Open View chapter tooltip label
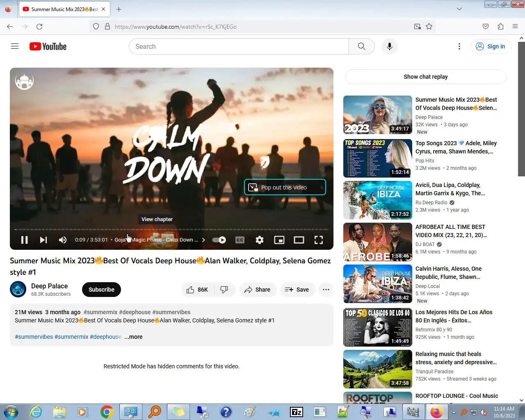This screenshot has width=525, height=420. 157,219
